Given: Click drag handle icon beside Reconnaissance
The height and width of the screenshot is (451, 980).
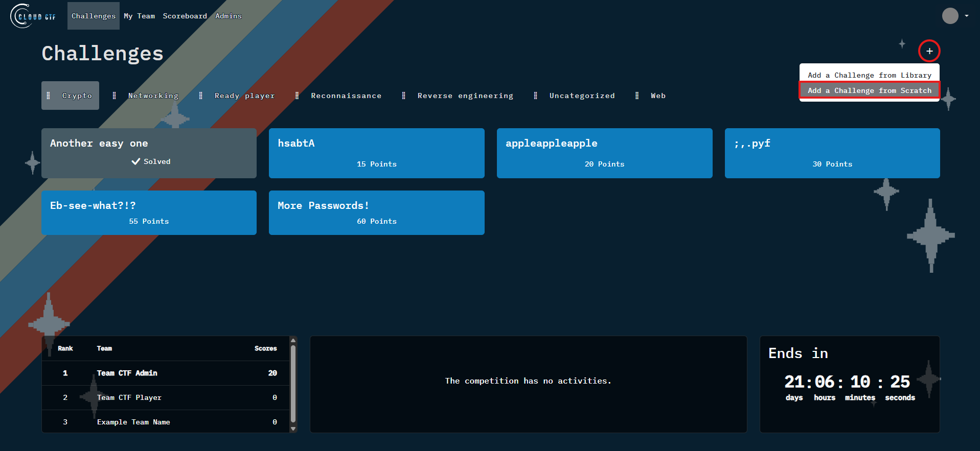Looking at the screenshot, I should (297, 96).
